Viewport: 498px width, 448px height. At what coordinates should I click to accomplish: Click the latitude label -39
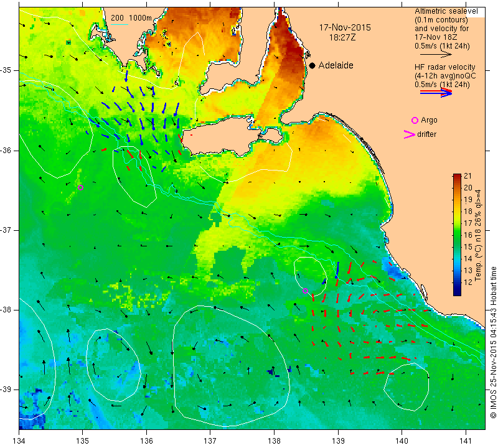pyautogui.click(x=6, y=390)
